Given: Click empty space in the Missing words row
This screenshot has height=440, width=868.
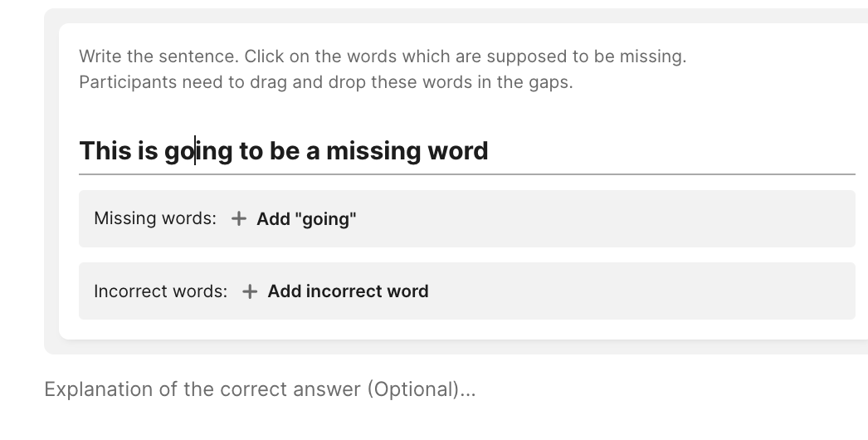Looking at the screenshot, I should click(x=606, y=219).
